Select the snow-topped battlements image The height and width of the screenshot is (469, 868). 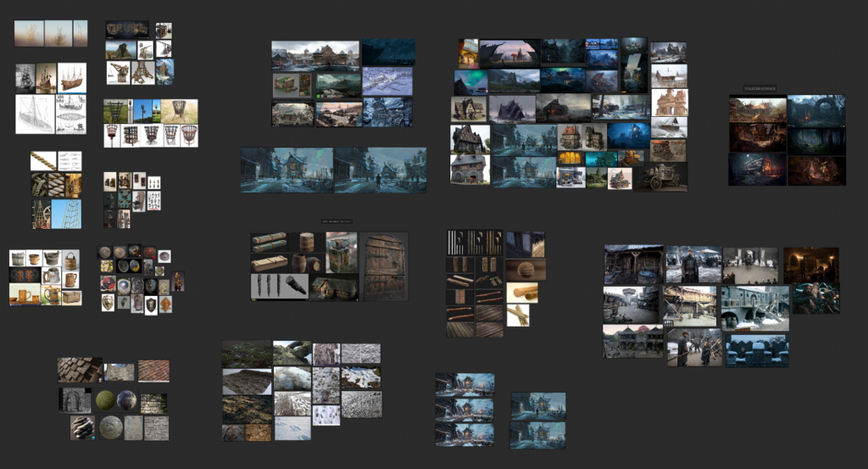click(x=757, y=350)
